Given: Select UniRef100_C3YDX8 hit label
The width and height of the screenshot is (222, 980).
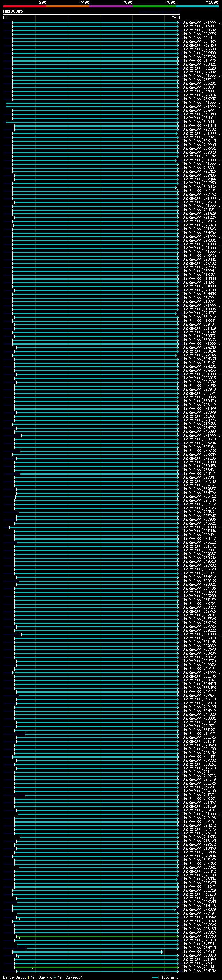Looking at the screenshot, I should click(199, 153).
